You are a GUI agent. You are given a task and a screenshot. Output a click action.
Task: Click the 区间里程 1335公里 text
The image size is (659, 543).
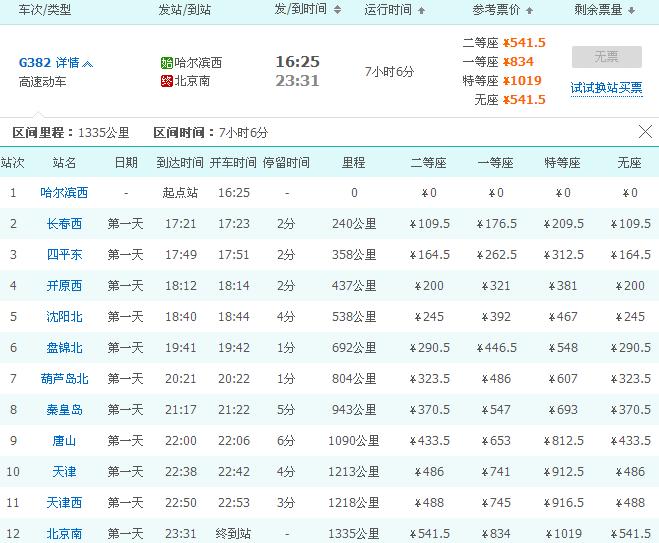(71, 133)
